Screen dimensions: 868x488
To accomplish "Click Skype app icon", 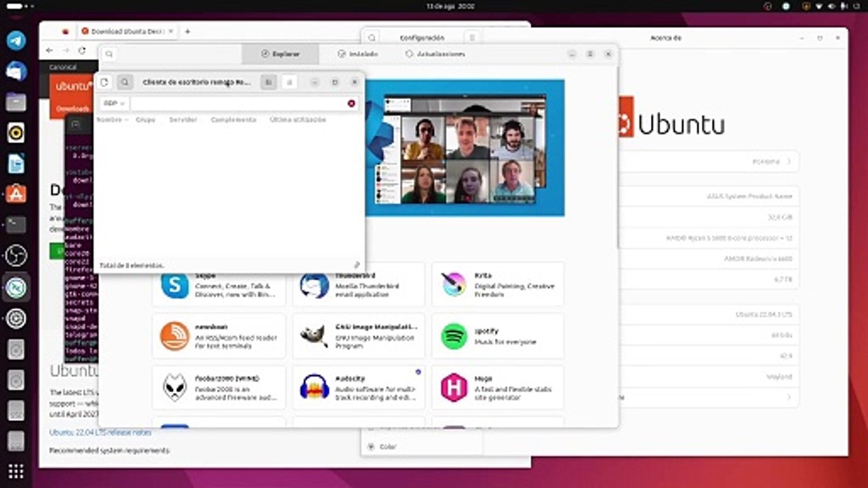I will coord(175,285).
